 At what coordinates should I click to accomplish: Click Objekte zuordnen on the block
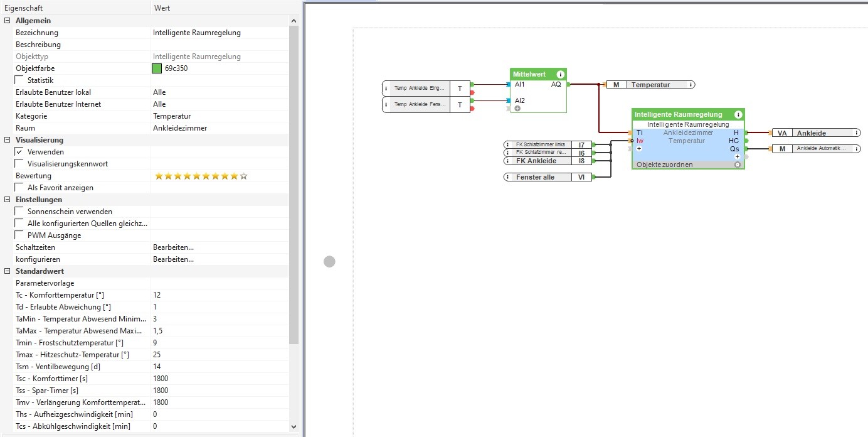664,165
